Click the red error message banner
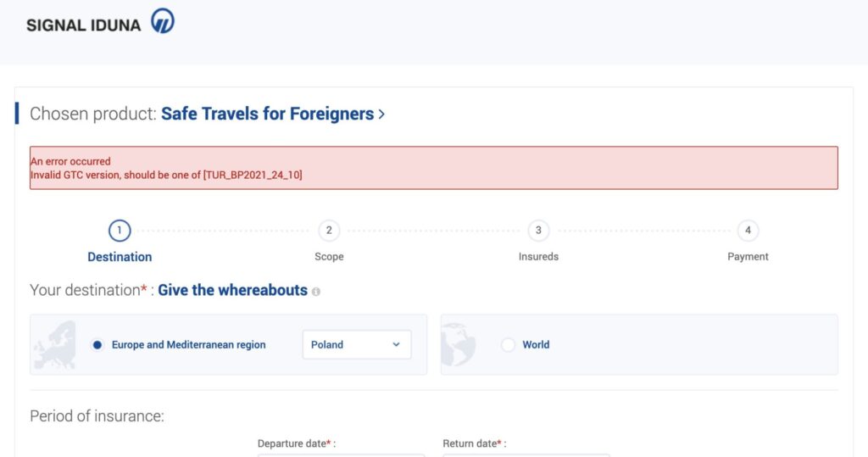 (x=433, y=168)
